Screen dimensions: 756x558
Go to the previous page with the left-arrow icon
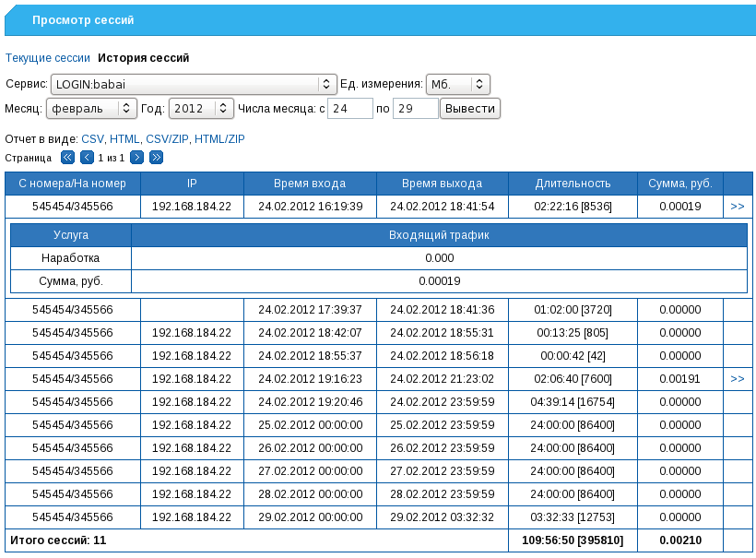click(x=87, y=158)
